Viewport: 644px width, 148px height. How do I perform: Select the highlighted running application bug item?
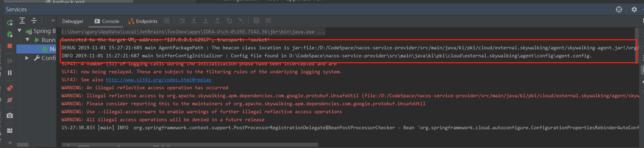[36, 49]
